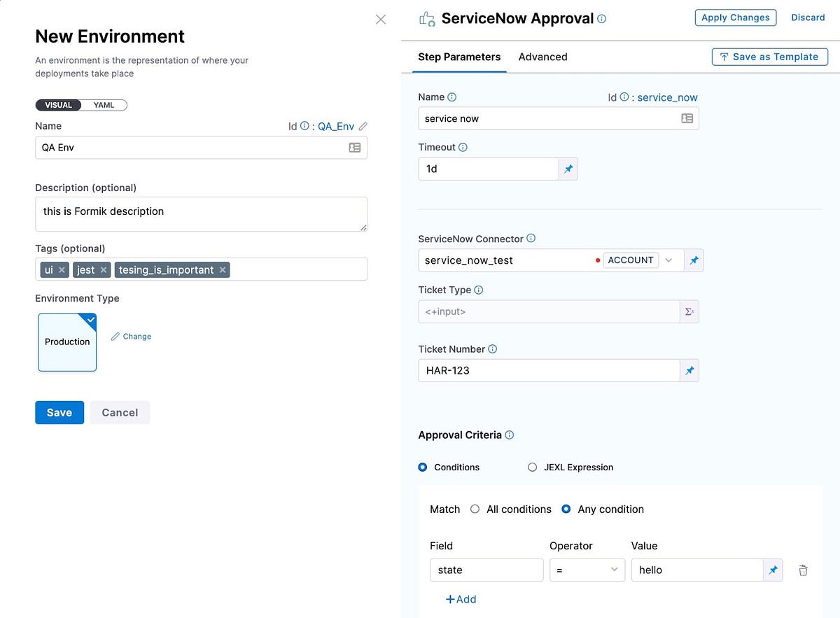The width and height of the screenshot is (840, 618).
Task: Delete the state condition row
Action: click(x=803, y=570)
